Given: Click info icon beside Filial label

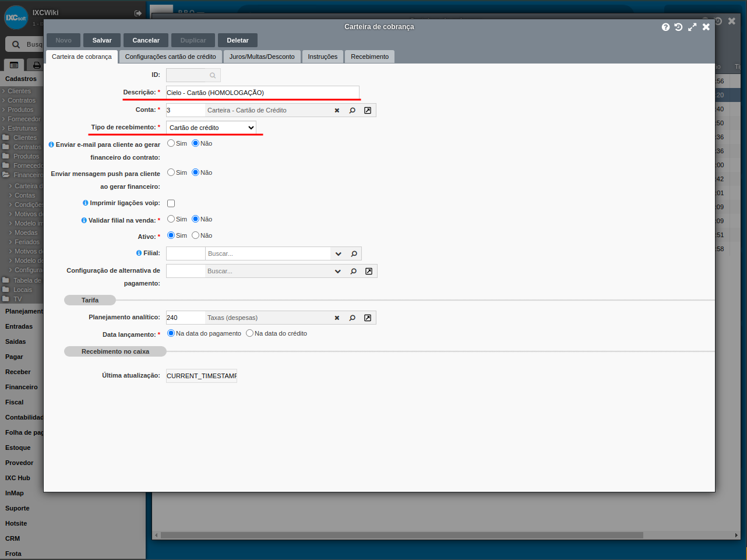Looking at the screenshot, I should [x=139, y=253].
